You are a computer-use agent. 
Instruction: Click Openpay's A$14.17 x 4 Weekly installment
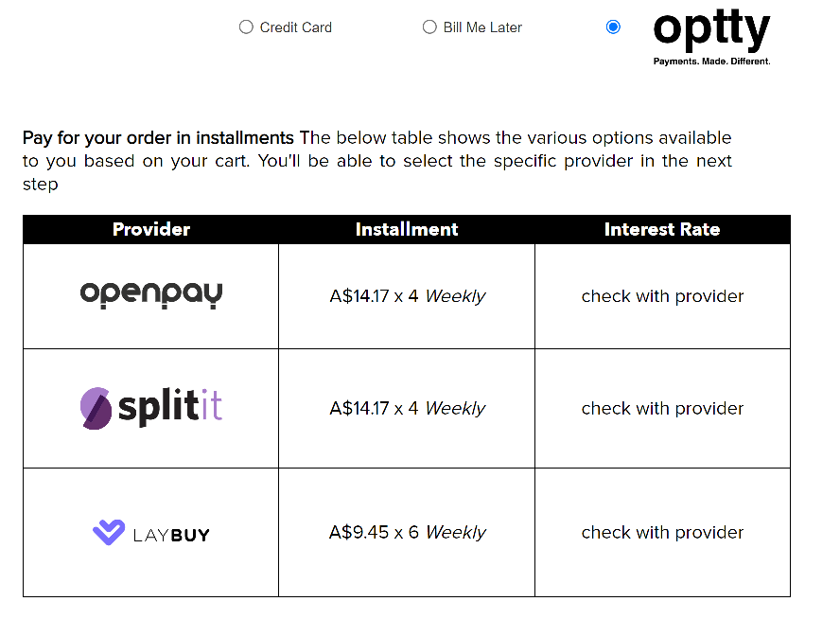point(407,296)
